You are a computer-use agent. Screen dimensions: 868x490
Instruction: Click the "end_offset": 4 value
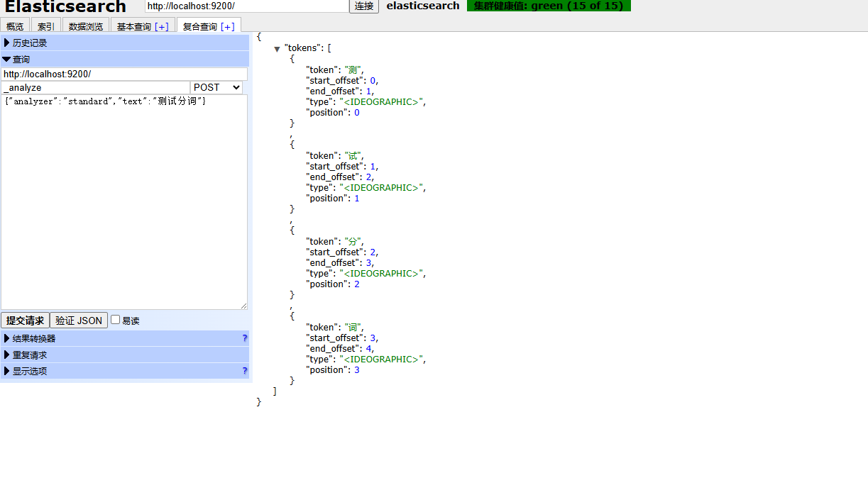click(x=368, y=349)
